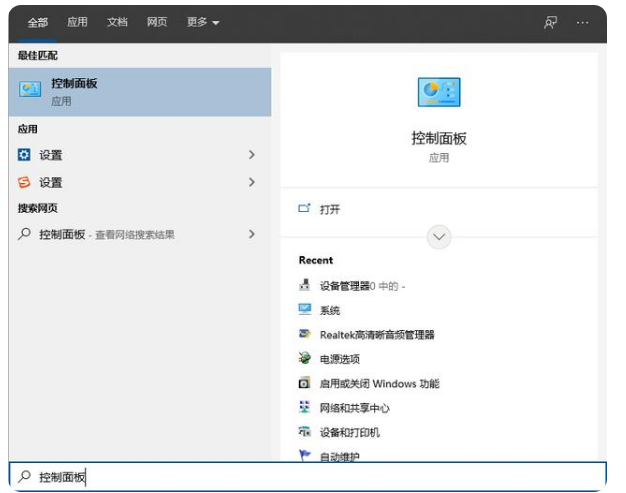The width and height of the screenshot is (626, 493).
Task: Expand the 更多 dropdown filter
Action: point(203,22)
